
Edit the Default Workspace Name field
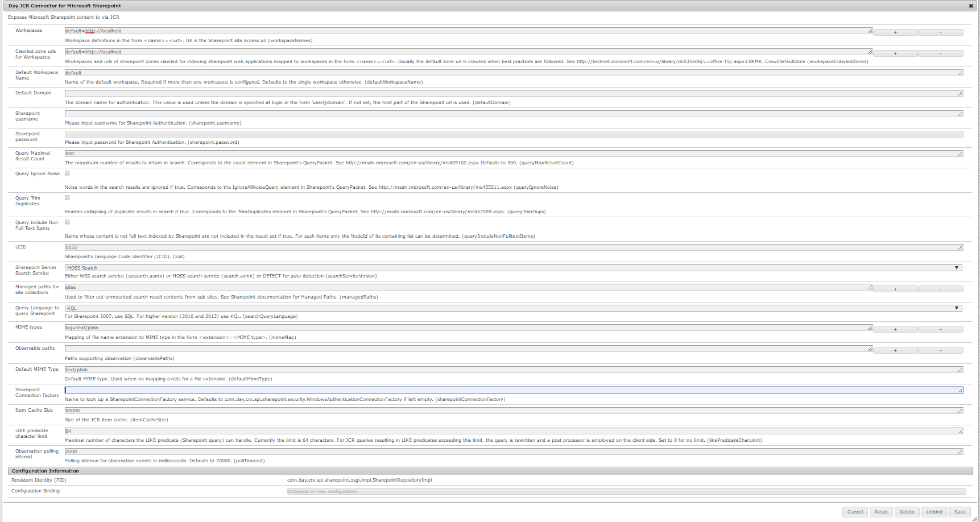point(514,73)
